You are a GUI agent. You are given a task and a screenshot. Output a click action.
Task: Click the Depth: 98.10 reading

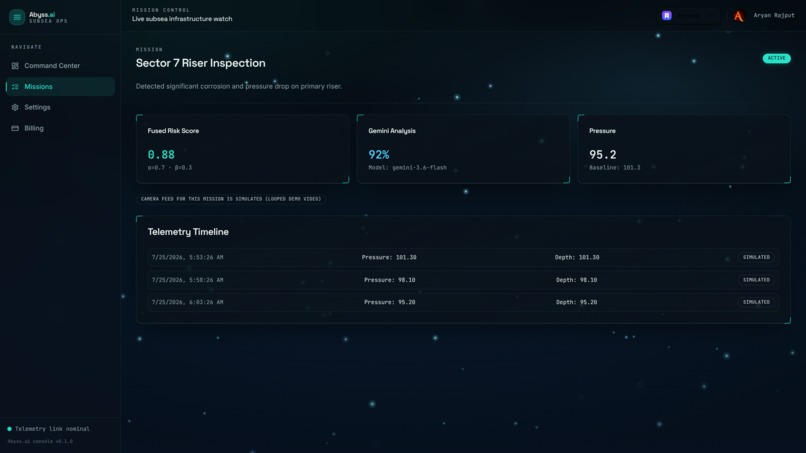click(576, 280)
